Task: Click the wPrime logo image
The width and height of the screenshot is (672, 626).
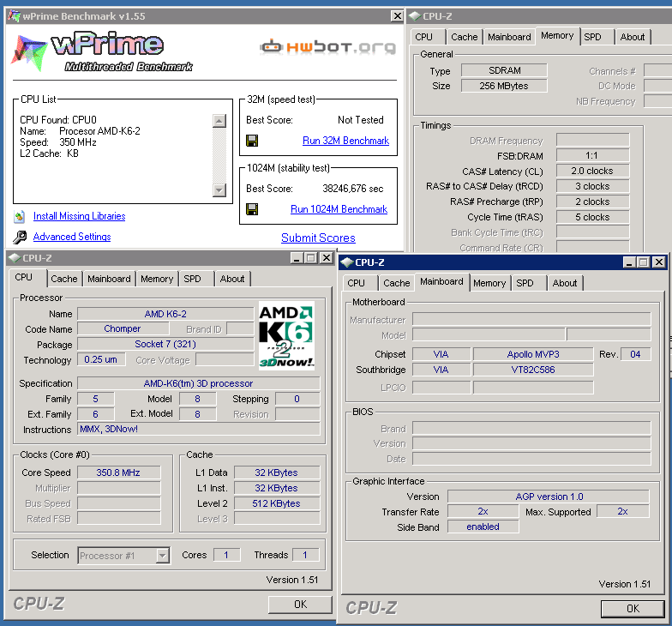Action: [101, 51]
